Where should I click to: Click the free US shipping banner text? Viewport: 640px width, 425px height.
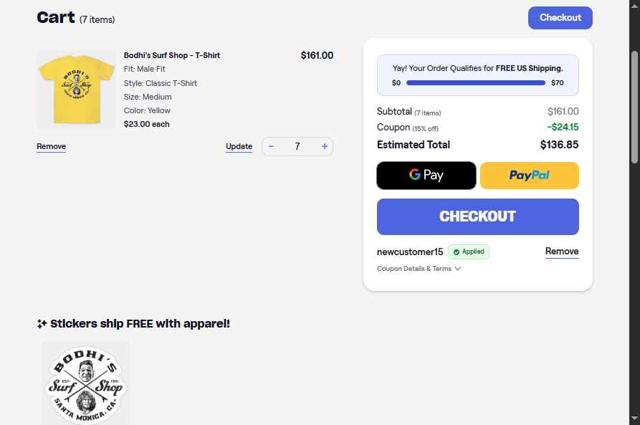tap(477, 68)
